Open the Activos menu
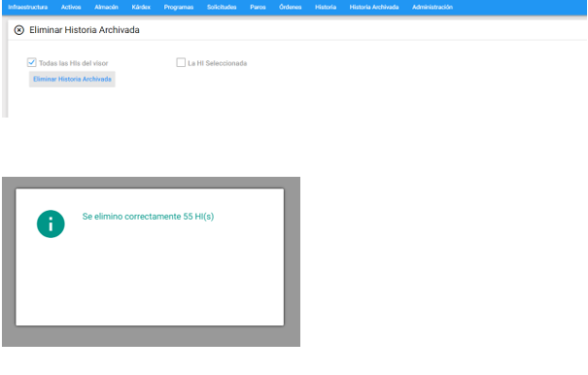Screen dimensions: 588x375 pos(71,7)
